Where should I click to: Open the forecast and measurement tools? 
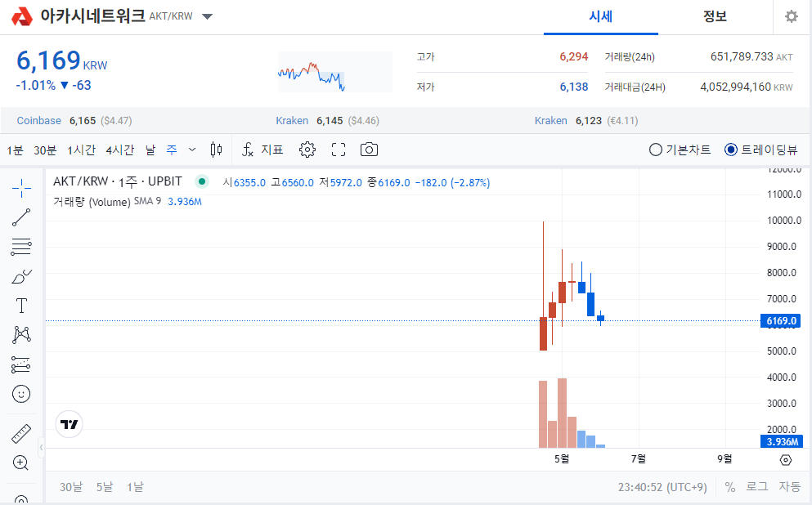(21, 364)
